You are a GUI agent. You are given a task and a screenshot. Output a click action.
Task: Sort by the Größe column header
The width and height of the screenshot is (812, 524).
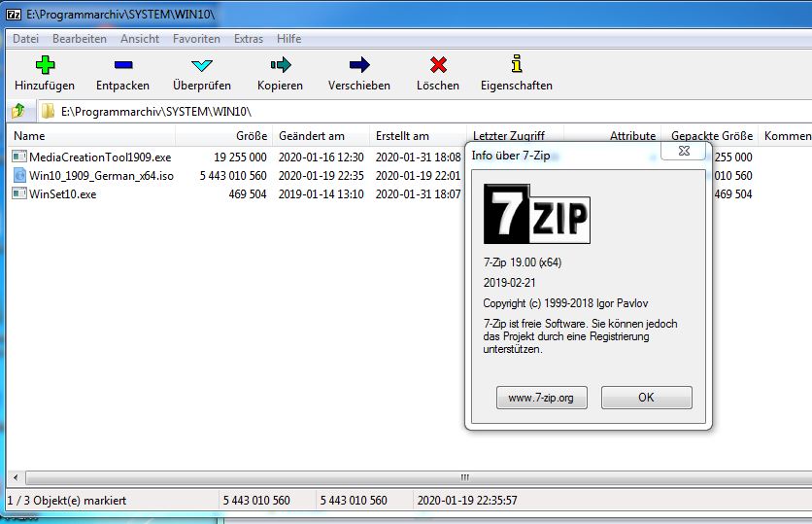pyautogui.click(x=223, y=136)
